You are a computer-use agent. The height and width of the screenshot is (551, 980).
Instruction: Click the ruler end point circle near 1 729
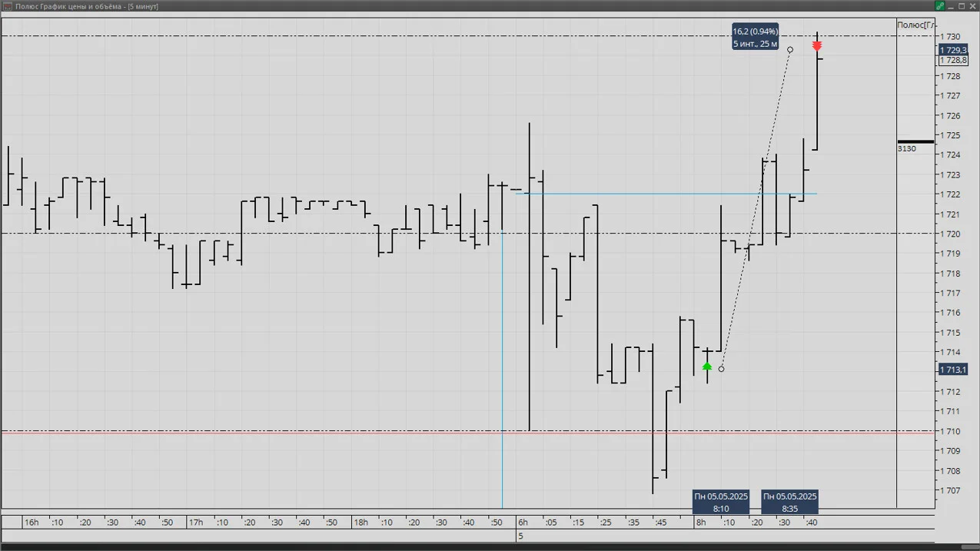pyautogui.click(x=790, y=50)
